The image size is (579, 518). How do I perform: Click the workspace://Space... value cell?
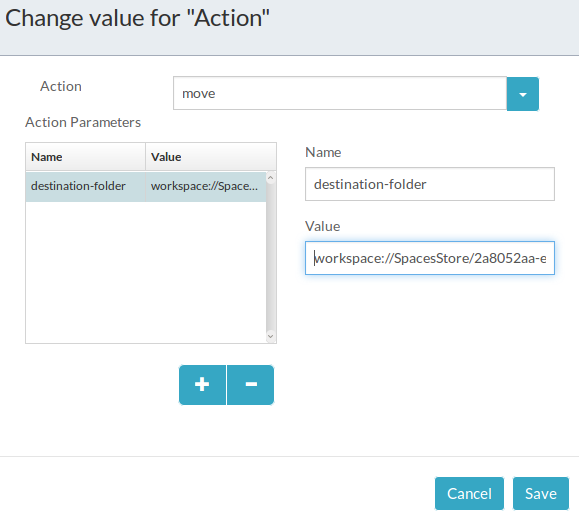coord(206,186)
